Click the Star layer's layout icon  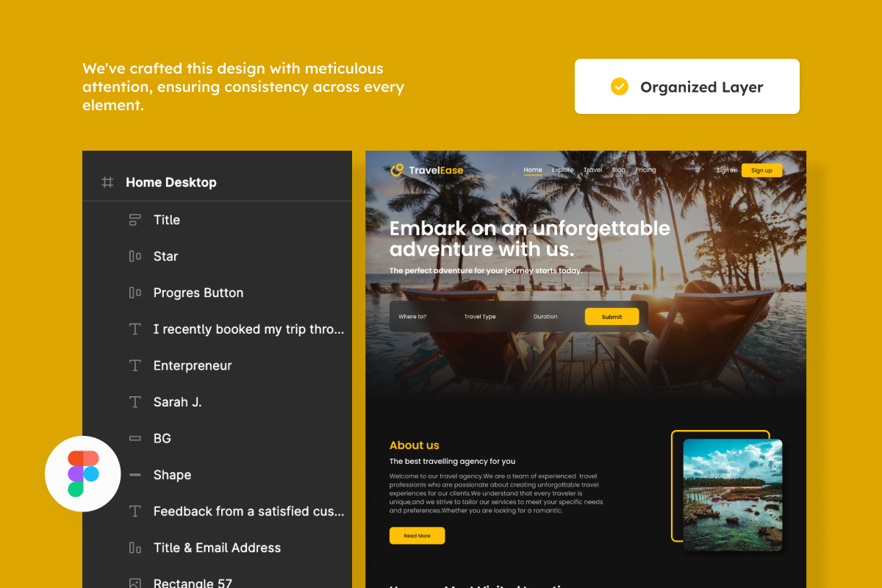click(135, 256)
